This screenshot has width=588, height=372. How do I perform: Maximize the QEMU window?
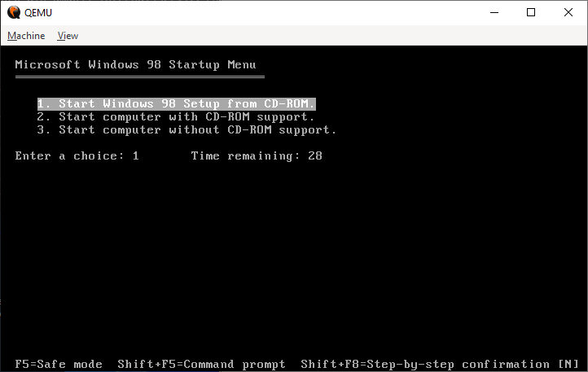click(531, 12)
